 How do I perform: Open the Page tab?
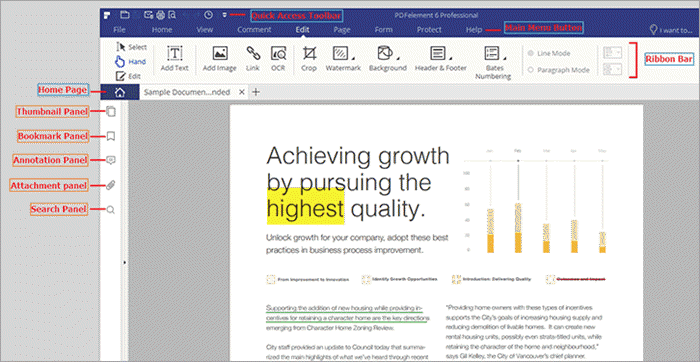342,30
